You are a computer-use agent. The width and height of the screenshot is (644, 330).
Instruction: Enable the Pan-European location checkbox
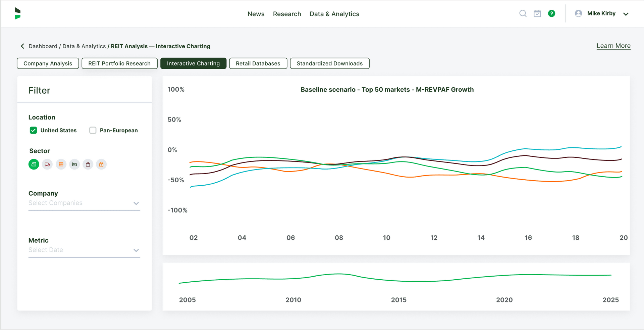93,130
